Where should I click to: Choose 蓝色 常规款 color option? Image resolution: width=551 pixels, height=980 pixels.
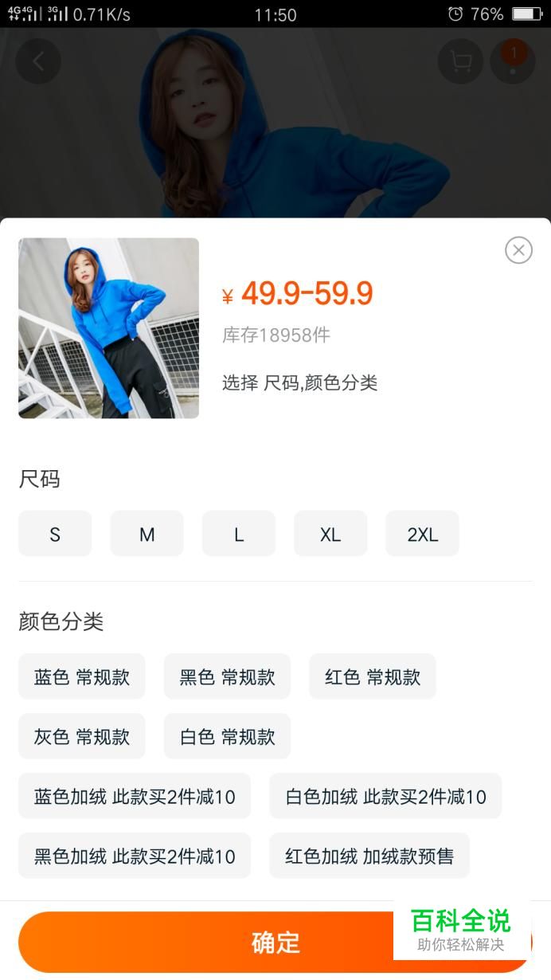pyautogui.click(x=82, y=676)
